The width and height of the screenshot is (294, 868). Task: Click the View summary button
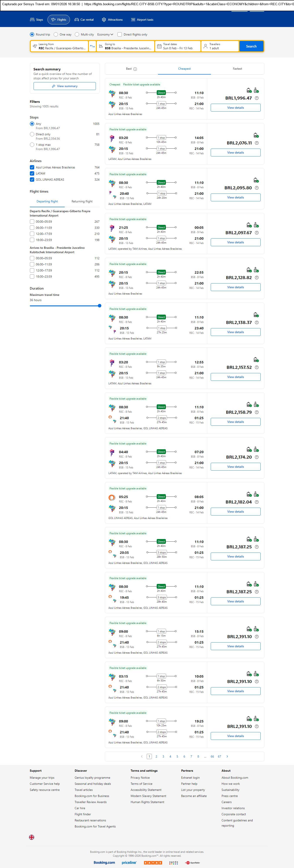click(x=64, y=86)
